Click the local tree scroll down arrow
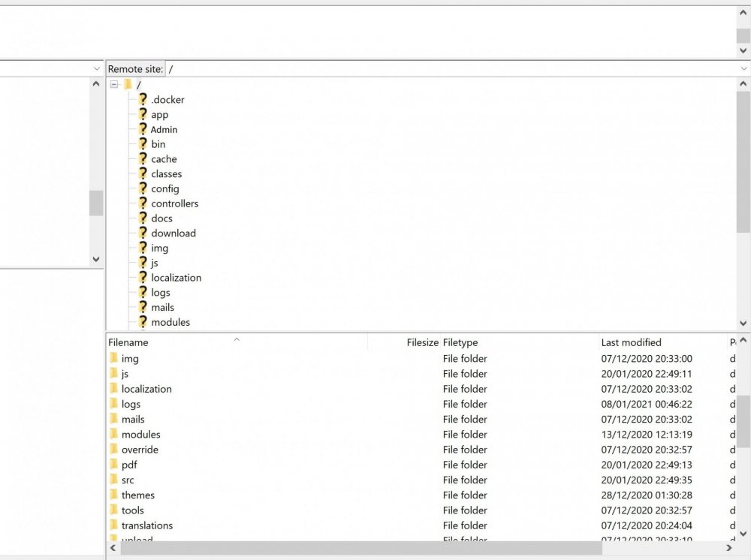 tap(96, 259)
